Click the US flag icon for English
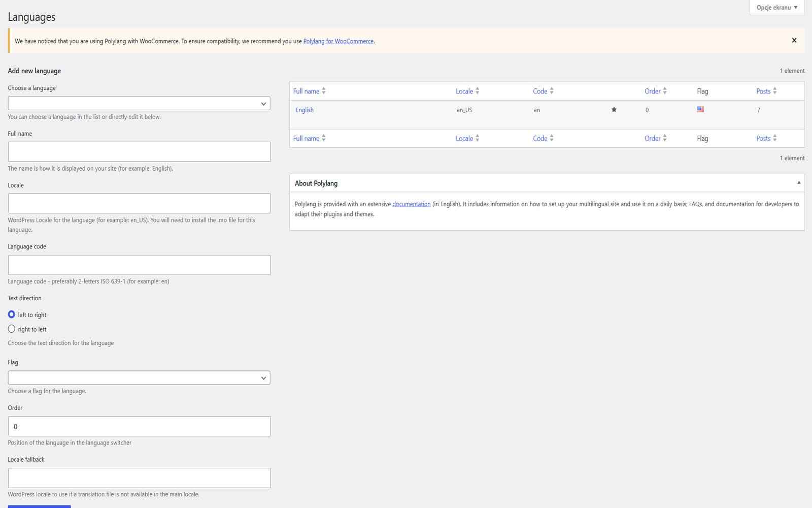Image resolution: width=812 pixels, height=508 pixels. (700, 109)
